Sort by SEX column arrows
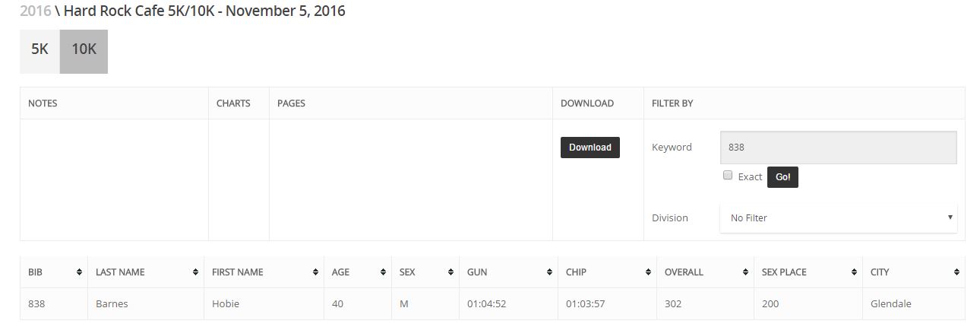This screenshot has width=980, height=327. [450, 272]
